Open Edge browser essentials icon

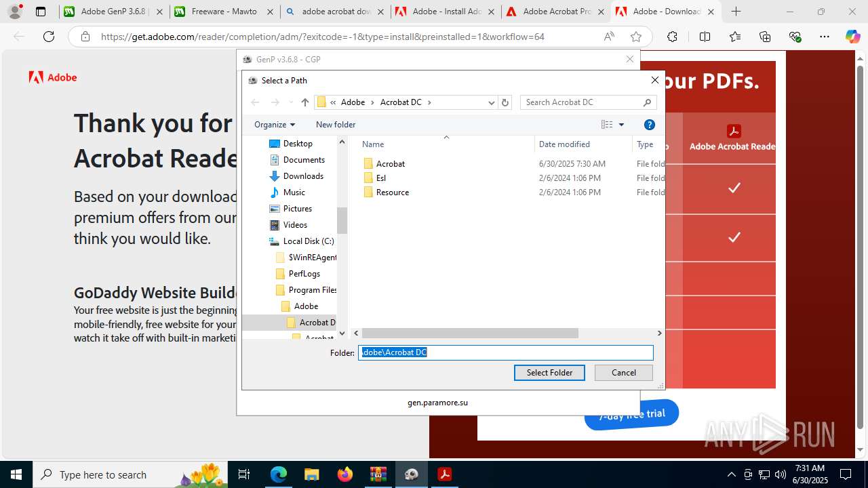pyautogui.click(x=795, y=37)
